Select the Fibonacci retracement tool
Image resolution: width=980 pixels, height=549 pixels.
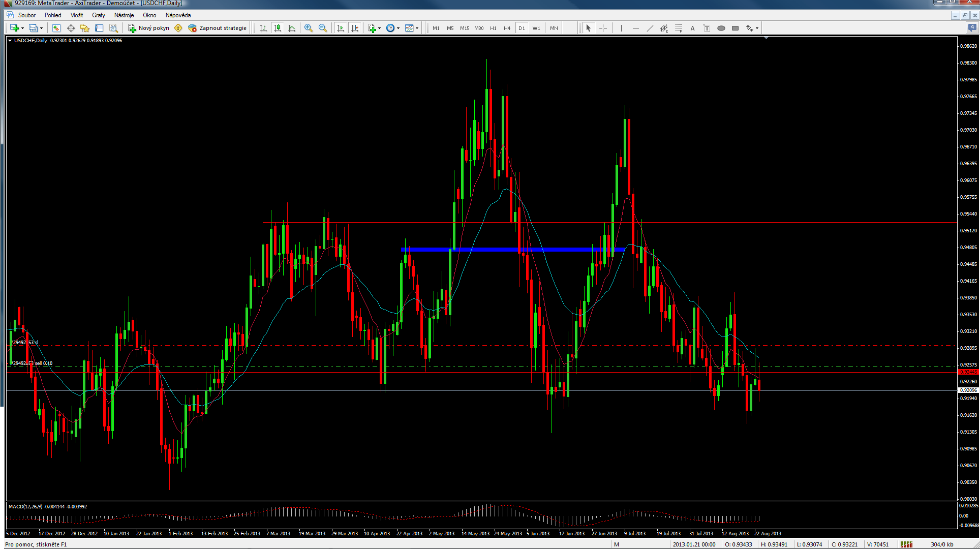click(678, 28)
